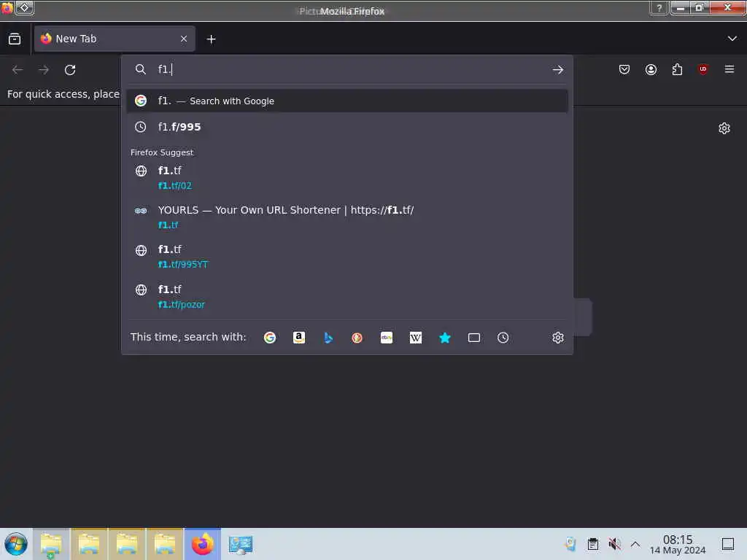Click the Google search engine shortcut icon
This screenshot has width=747, height=560.
tap(270, 338)
